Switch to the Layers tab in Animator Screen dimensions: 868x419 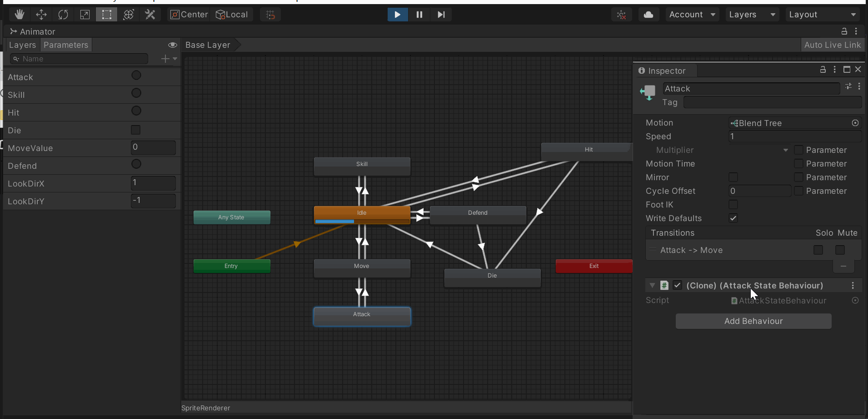click(x=22, y=45)
